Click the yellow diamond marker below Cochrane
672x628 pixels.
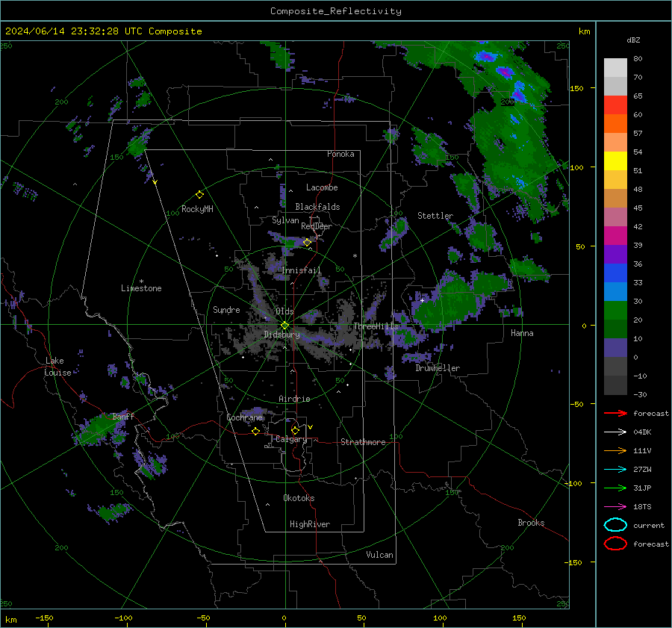pyautogui.click(x=255, y=431)
